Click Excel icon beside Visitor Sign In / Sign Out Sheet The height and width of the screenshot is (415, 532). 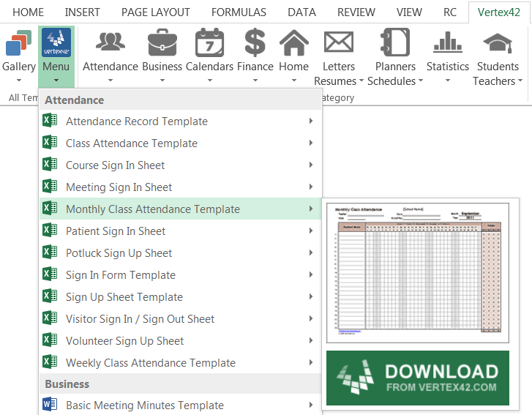[50, 318]
